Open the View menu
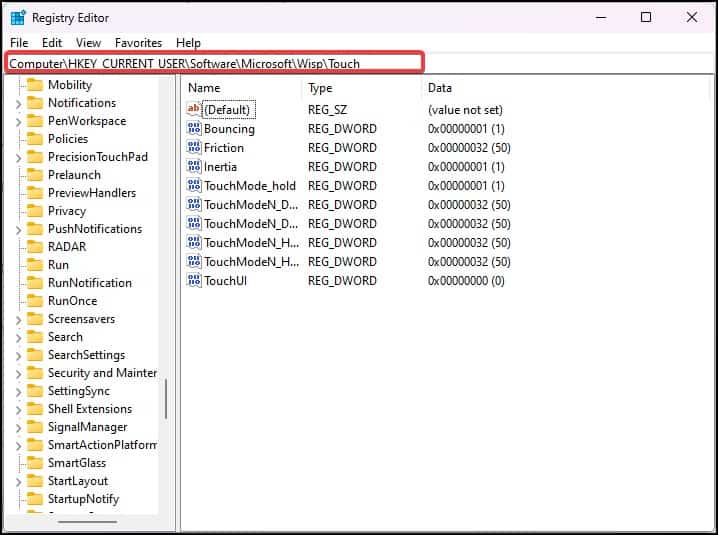This screenshot has width=718, height=535. 88,43
